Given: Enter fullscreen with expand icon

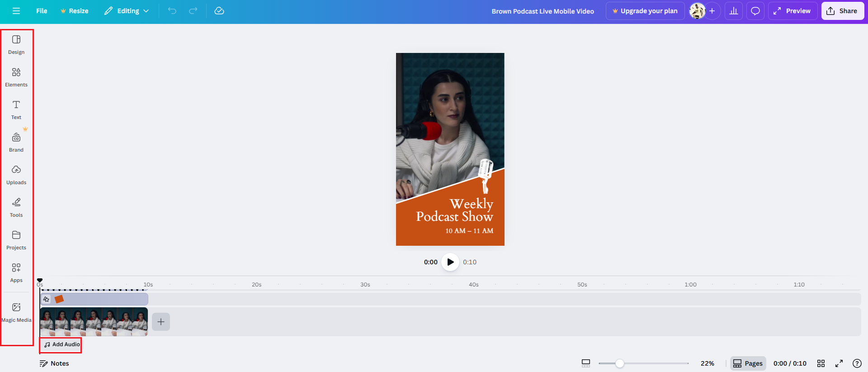Looking at the screenshot, I should point(839,363).
